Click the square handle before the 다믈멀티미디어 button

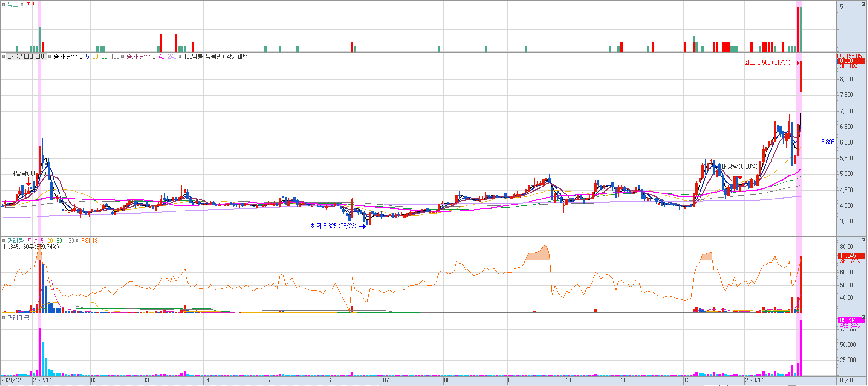[4, 57]
